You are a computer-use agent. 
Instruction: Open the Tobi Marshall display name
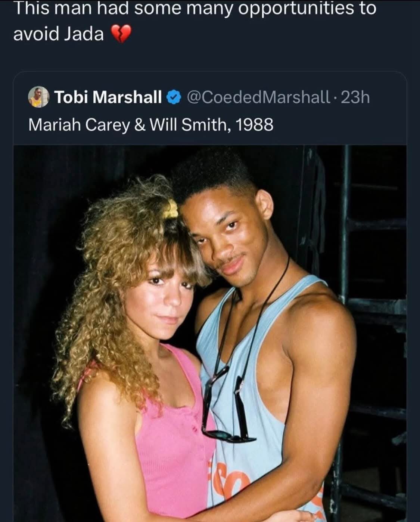click(x=108, y=97)
